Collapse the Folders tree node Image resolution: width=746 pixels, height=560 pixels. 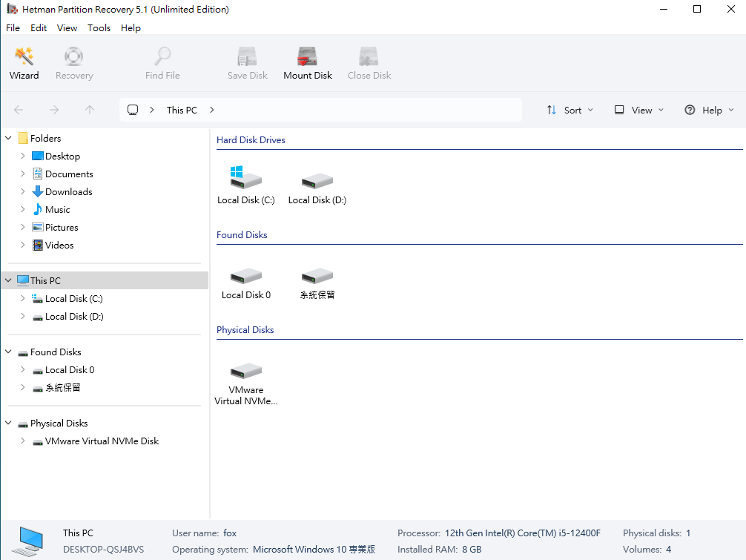[x=8, y=138]
